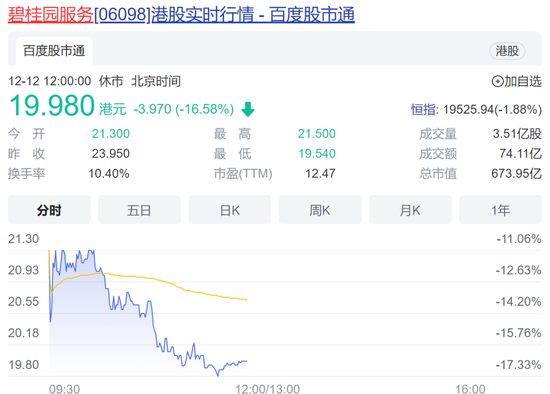Click the 19.80 price axis label

click(x=24, y=365)
